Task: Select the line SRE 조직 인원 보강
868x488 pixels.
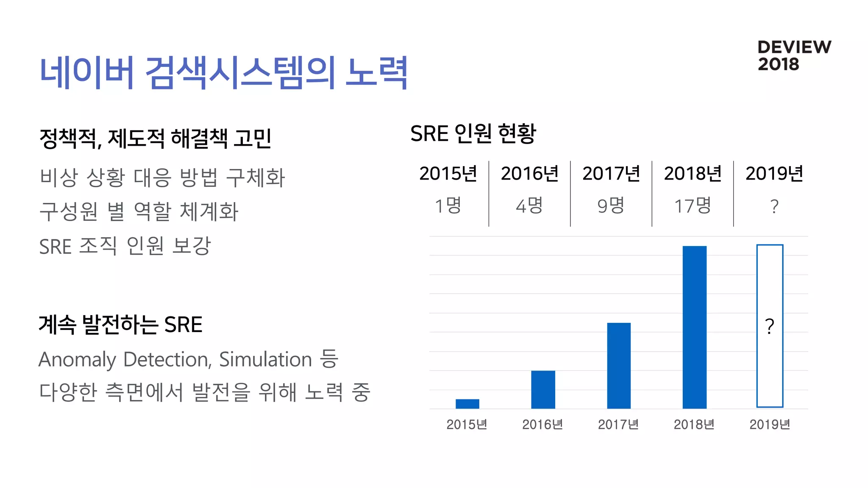Action: [125, 246]
